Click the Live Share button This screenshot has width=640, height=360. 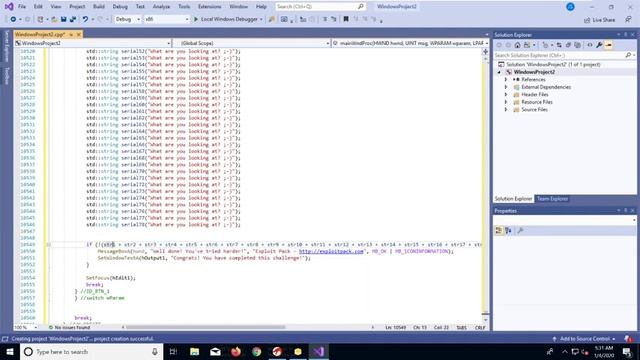click(x=600, y=20)
